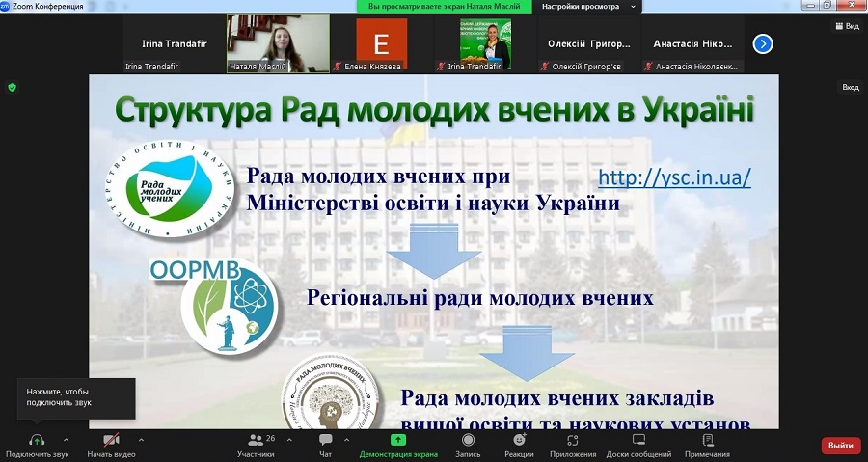Open the Примечания notes tool

(x=708, y=440)
